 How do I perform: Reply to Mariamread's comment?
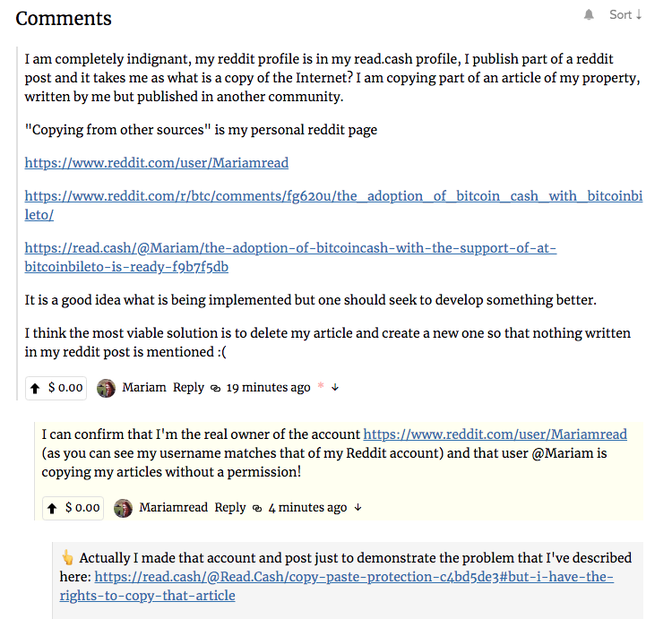pyautogui.click(x=230, y=508)
